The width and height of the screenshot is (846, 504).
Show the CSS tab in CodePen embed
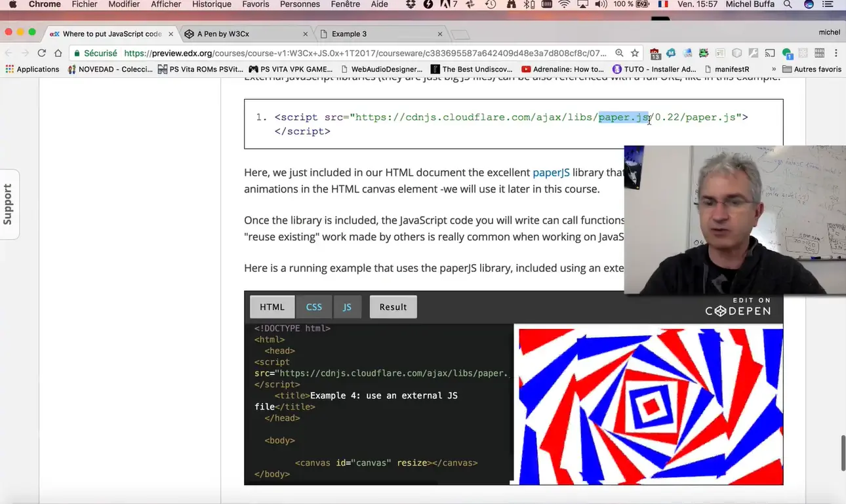[x=314, y=307]
